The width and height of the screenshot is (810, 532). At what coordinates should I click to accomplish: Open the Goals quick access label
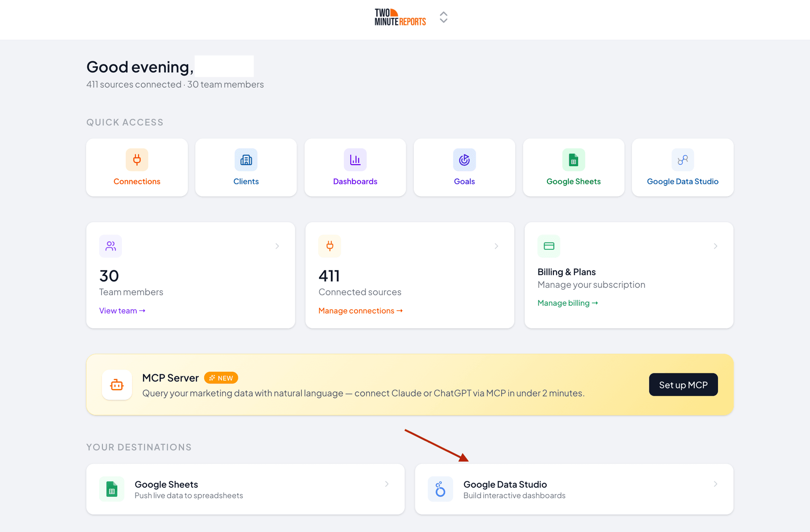[464, 181]
